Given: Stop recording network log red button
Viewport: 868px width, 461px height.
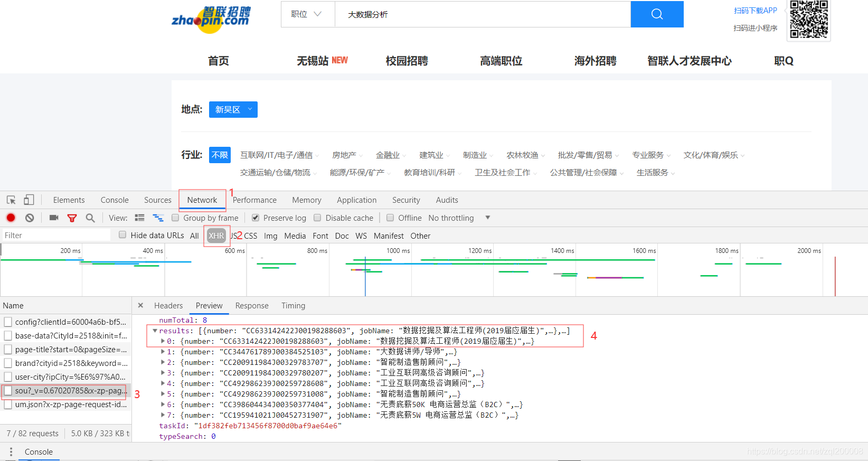Looking at the screenshot, I should click(11, 218).
